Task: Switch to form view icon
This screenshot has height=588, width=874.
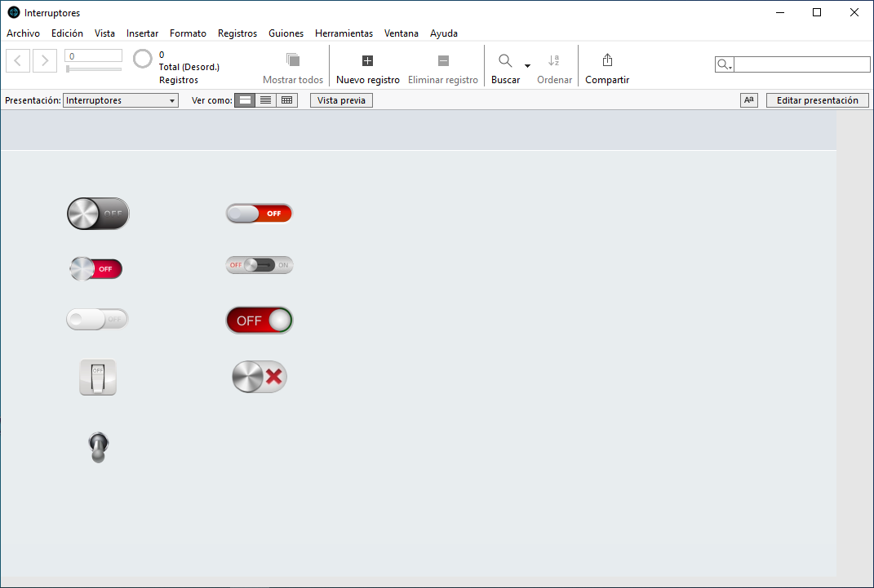Action: (245, 100)
